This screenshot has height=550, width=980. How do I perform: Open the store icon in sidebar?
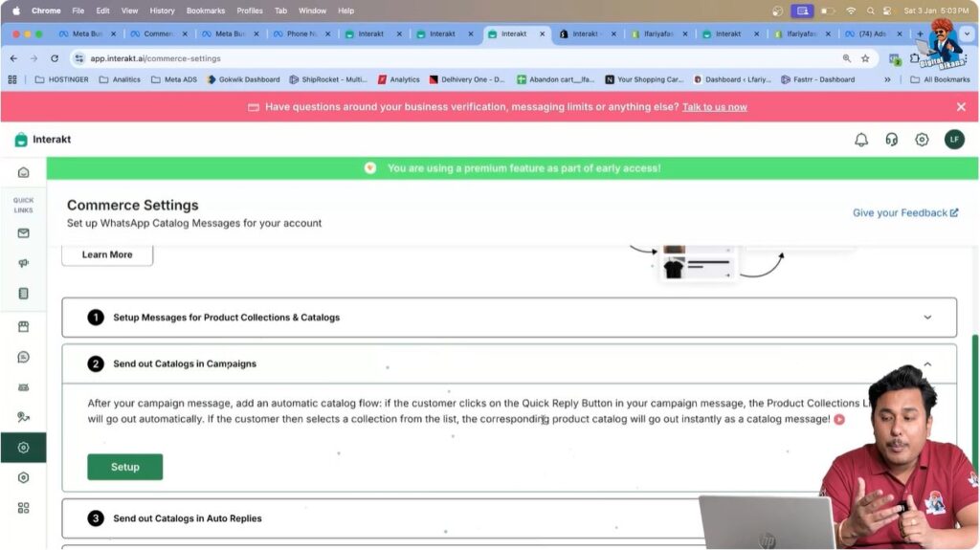click(23, 326)
